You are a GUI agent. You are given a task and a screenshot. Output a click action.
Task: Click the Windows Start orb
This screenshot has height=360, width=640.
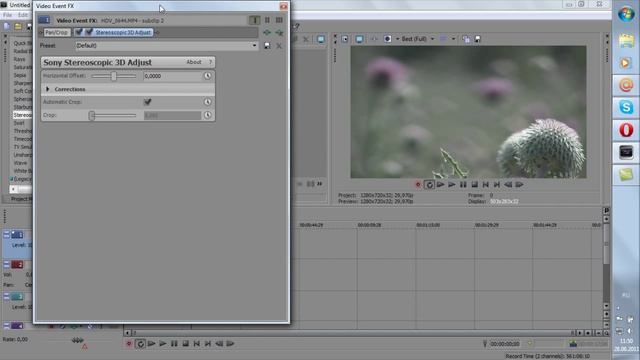click(x=626, y=14)
